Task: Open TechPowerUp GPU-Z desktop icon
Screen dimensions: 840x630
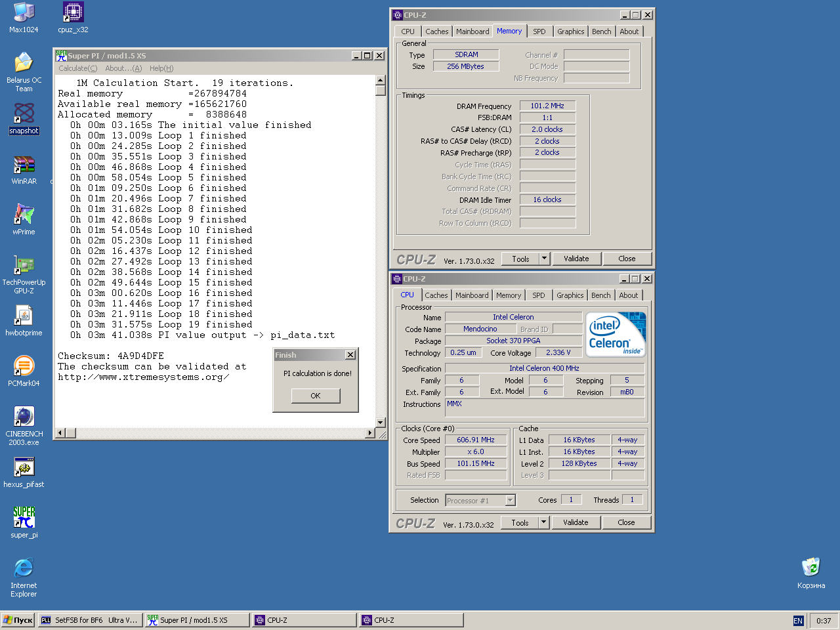Action: [x=24, y=274]
